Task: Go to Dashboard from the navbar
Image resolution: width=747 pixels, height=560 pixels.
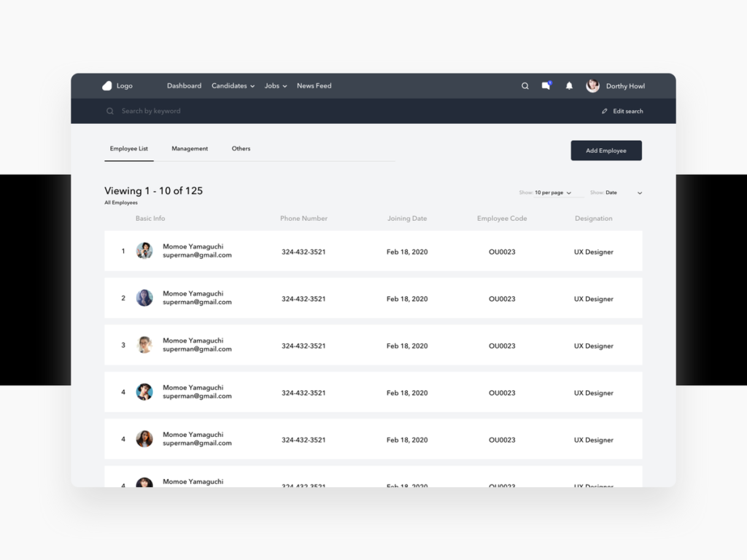Action: pyautogui.click(x=184, y=85)
